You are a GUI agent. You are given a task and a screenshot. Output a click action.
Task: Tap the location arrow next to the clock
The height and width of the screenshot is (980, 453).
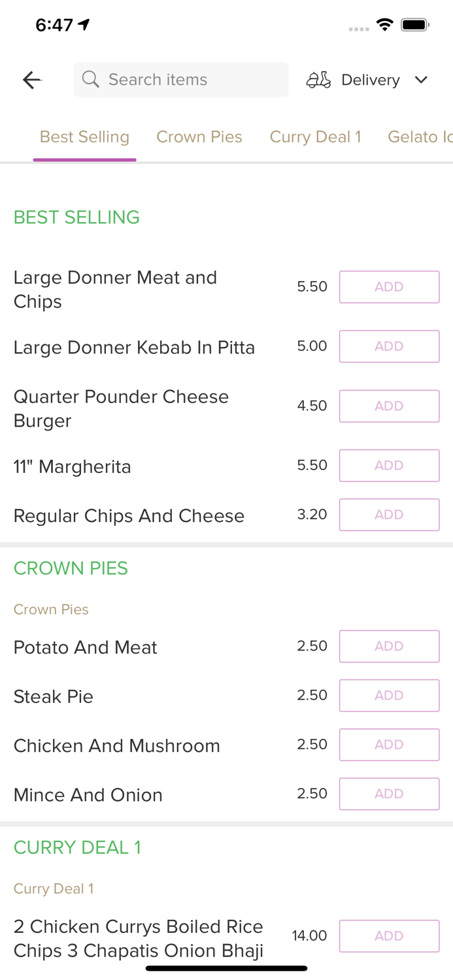(x=84, y=24)
